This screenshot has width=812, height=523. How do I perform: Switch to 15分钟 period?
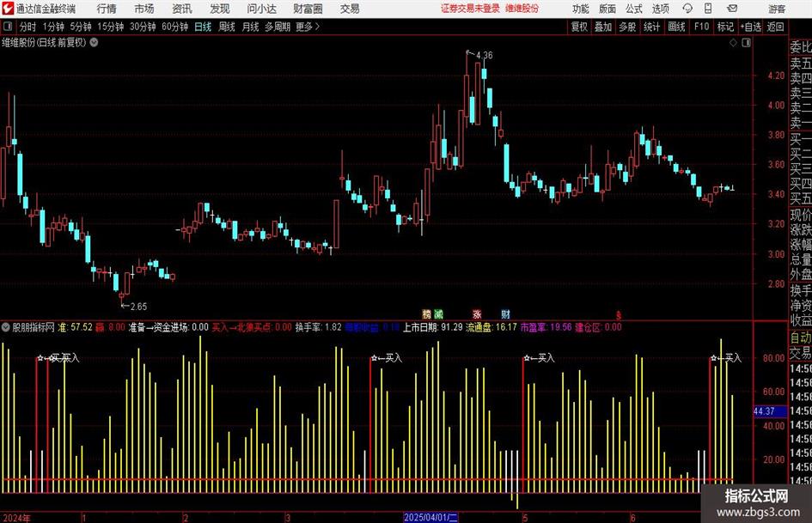[x=110, y=27]
